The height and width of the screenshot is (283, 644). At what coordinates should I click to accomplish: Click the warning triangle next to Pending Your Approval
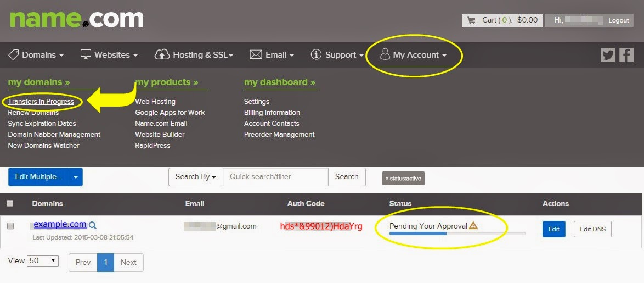(x=473, y=225)
